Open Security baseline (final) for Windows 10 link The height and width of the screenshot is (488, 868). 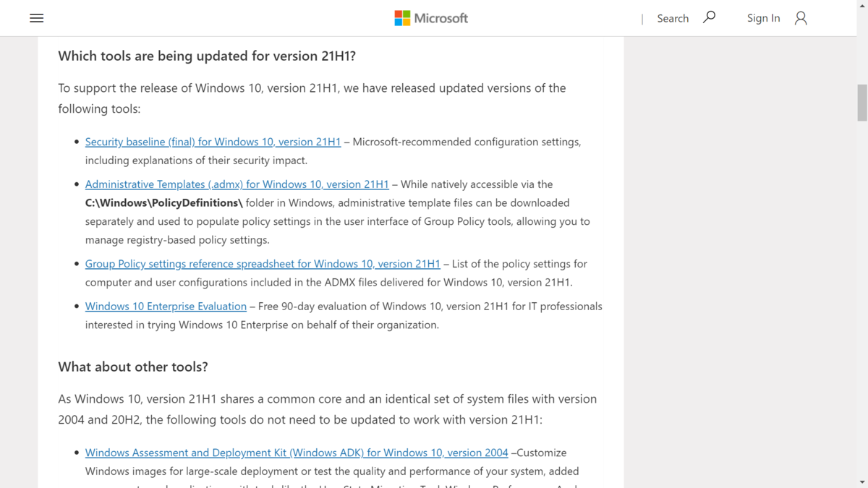(x=213, y=142)
